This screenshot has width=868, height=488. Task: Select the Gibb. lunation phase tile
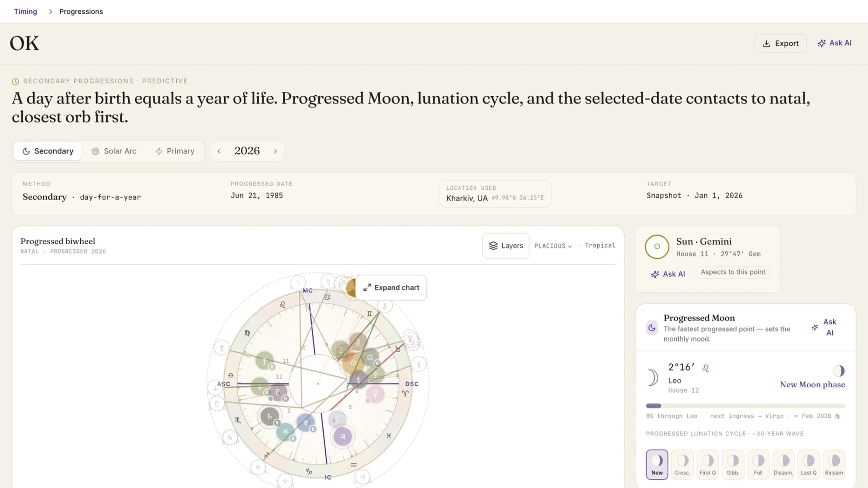[733, 465]
